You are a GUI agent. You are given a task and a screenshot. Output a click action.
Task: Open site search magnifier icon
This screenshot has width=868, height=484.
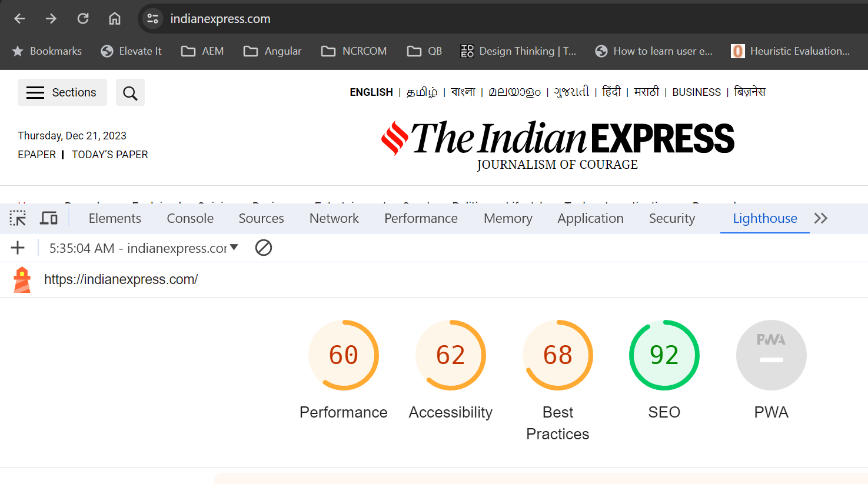tap(130, 93)
